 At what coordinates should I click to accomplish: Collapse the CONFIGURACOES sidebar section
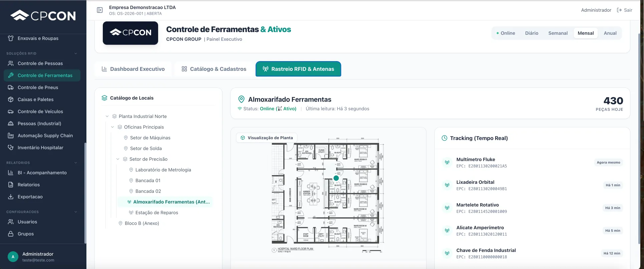coord(76,212)
